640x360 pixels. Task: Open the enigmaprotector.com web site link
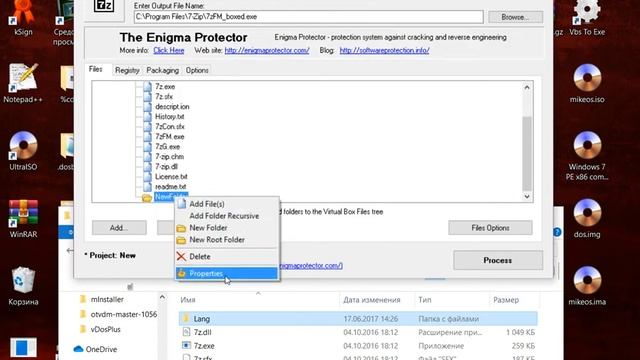(x=267, y=50)
